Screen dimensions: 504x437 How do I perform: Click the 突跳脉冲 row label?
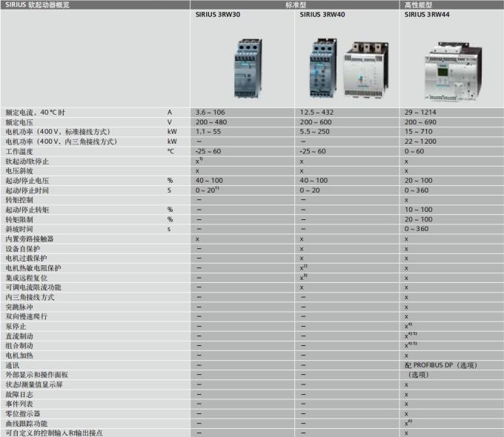click(x=19, y=307)
